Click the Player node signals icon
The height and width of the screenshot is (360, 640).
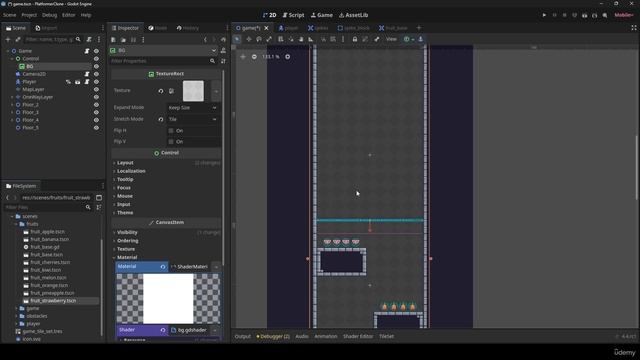68,82
